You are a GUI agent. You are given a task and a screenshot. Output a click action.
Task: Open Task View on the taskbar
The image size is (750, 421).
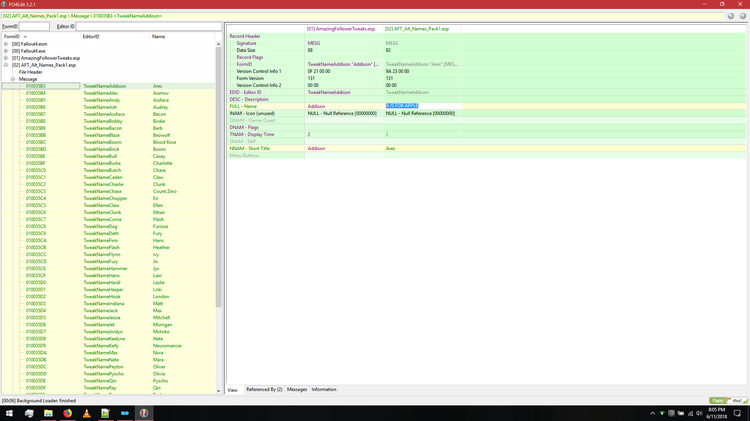coord(29,413)
